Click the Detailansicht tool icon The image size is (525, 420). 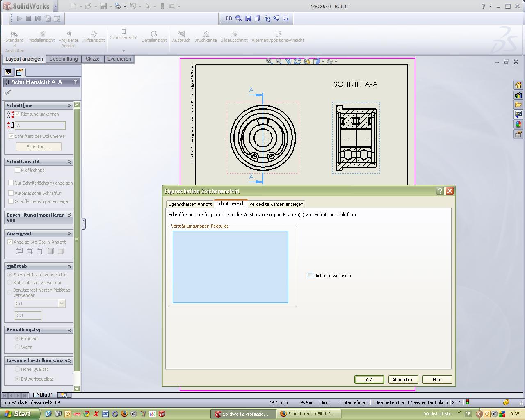coord(154,34)
